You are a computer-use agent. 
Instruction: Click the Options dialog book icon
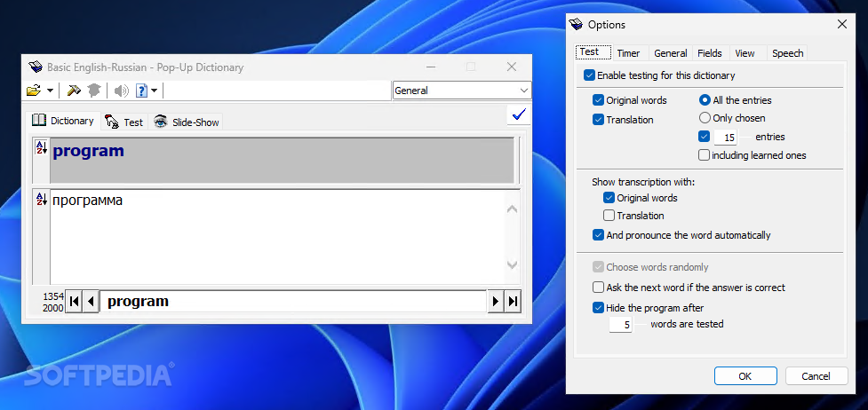[577, 24]
